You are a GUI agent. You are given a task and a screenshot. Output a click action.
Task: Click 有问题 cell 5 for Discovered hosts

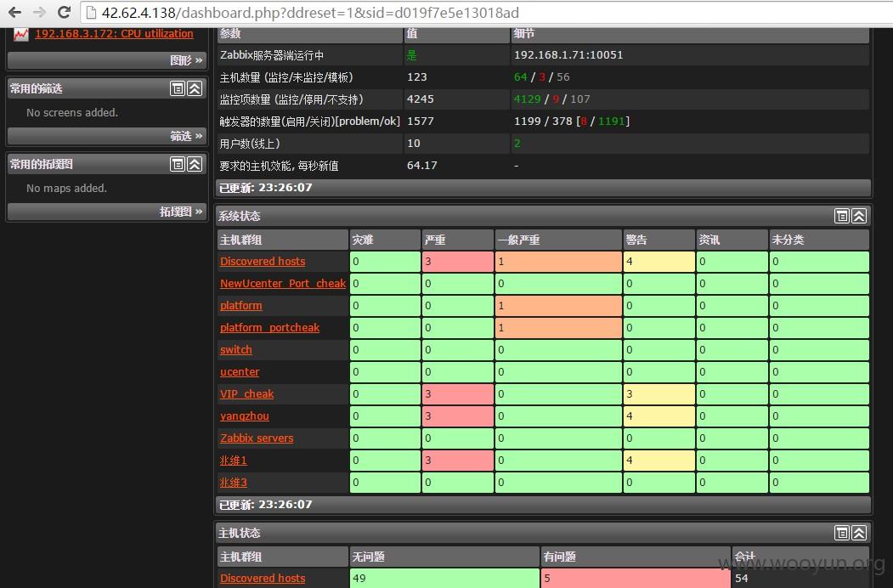coord(636,579)
